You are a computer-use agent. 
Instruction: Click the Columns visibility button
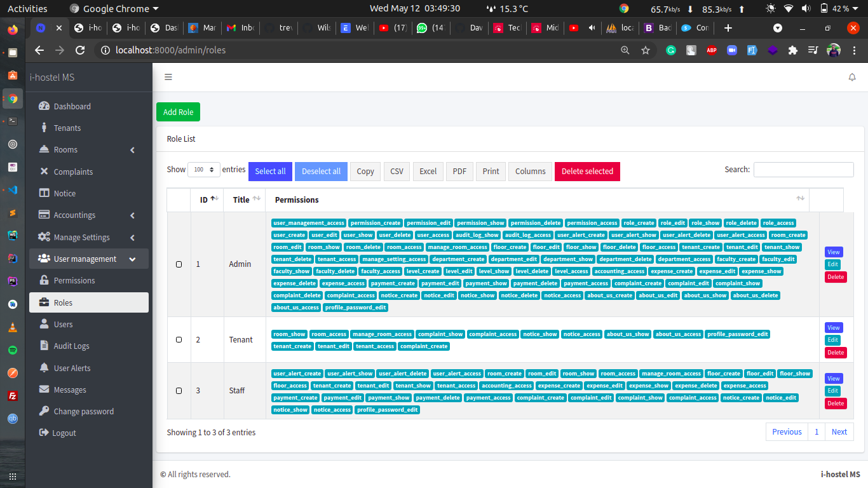coord(530,171)
